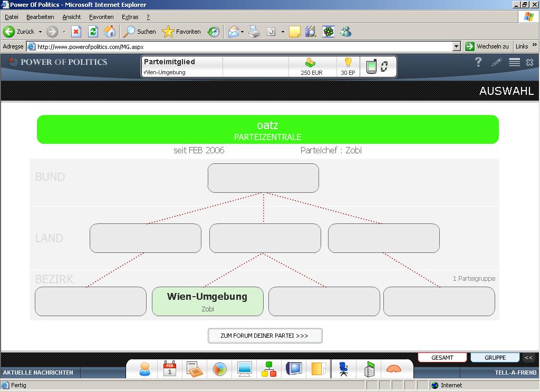
Task: Open the mobile phone messages icon
Action: [x=372, y=67]
